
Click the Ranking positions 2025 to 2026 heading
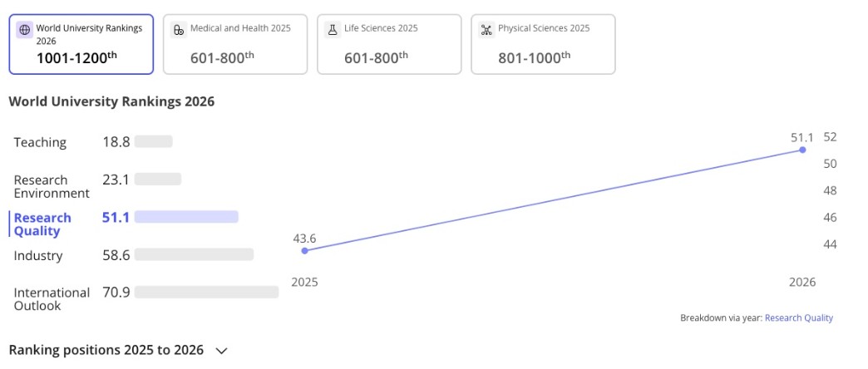pos(106,350)
